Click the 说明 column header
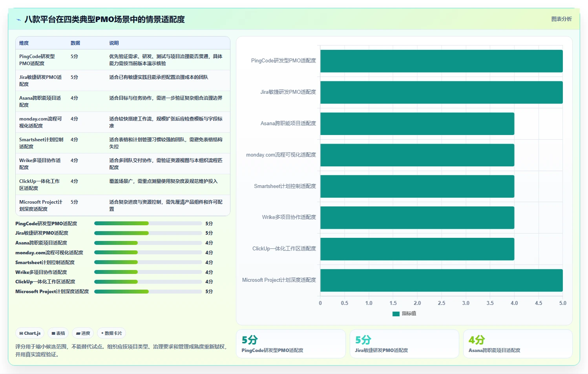This screenshot has height=374, width=588. tap(114, 43)
